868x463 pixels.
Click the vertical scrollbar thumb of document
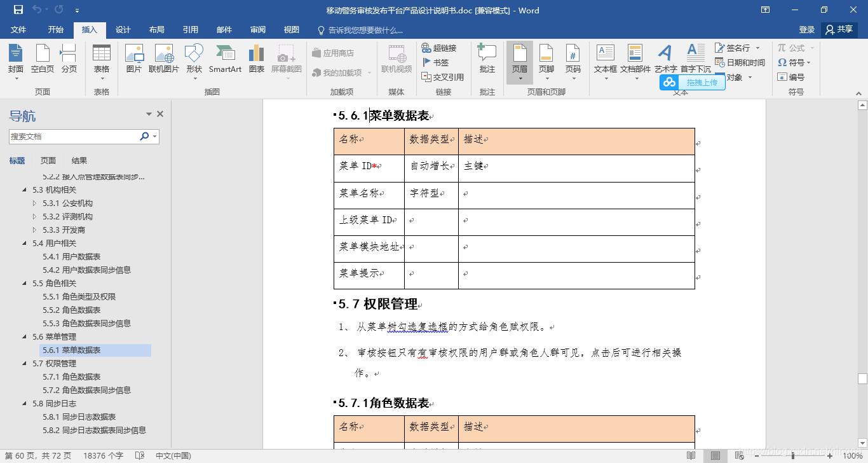(x=862, y=379)
